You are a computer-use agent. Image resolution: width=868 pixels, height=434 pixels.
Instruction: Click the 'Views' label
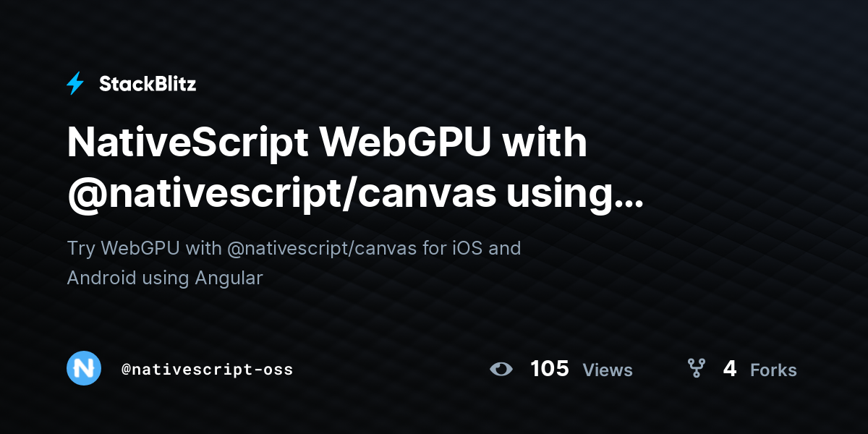pos(608,370)
